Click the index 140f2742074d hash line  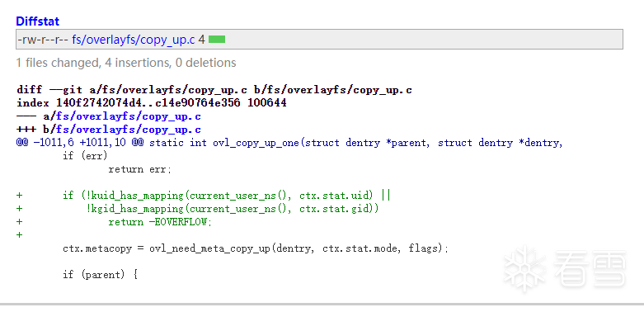[x=152, y=103]
